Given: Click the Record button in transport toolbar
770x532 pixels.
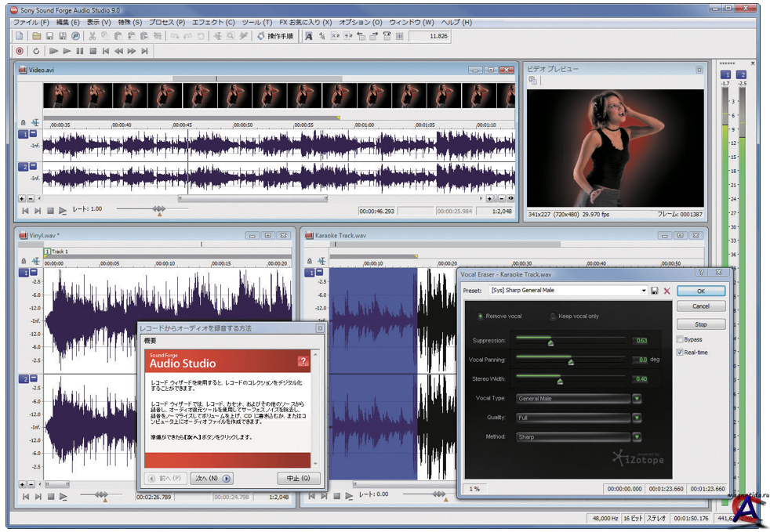Looking at the screenshot, I should tap(20, 51).
